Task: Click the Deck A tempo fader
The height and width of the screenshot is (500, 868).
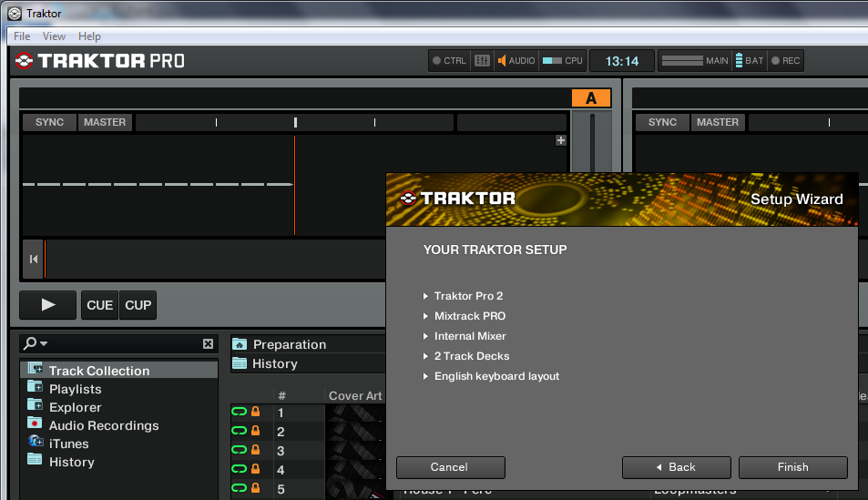Action: pos(592,146)
